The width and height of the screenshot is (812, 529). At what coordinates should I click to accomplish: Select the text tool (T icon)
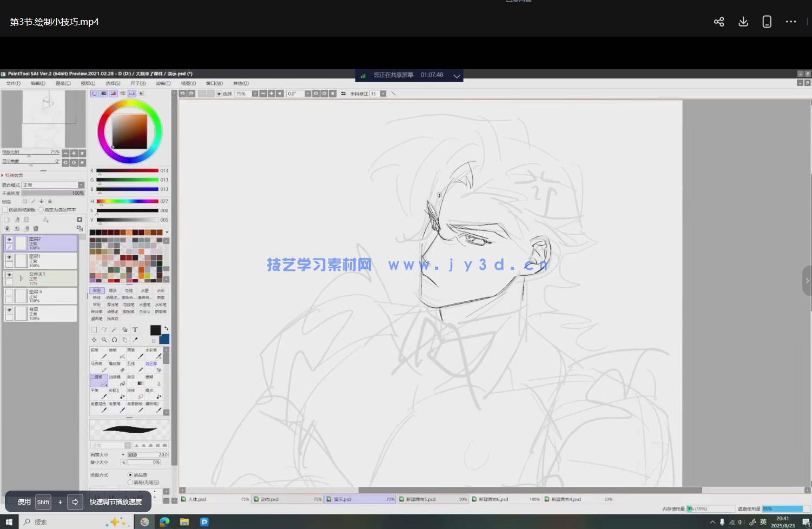[x=135, y=329]
